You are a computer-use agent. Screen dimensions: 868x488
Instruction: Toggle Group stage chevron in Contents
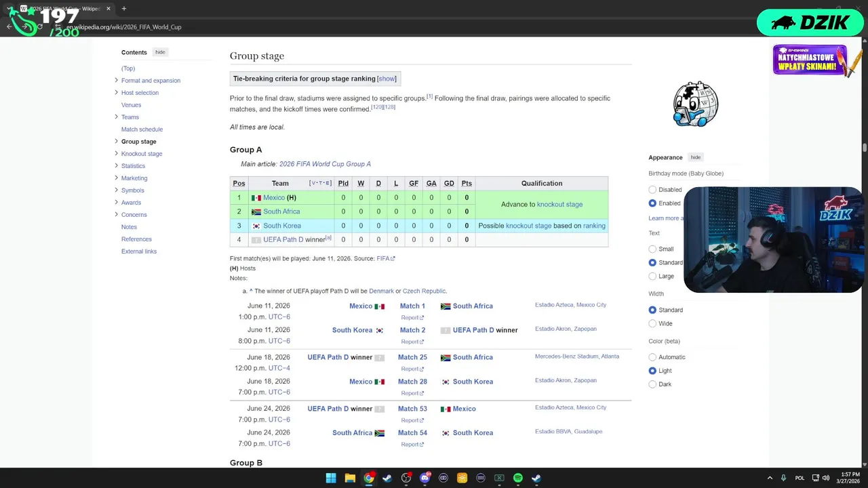point(116,142)
